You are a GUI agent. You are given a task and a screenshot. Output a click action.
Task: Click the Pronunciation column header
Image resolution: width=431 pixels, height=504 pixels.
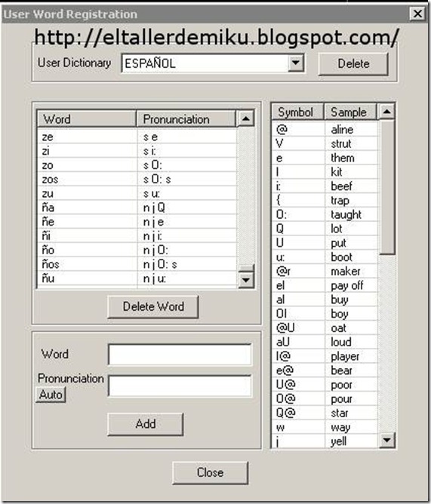(x=186, y=119)
